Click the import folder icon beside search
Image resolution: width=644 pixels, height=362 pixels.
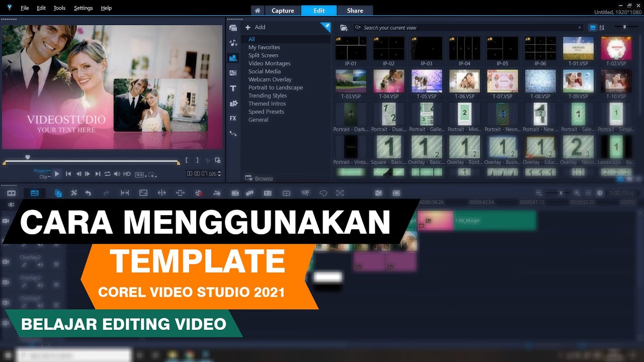coord(344,28)
